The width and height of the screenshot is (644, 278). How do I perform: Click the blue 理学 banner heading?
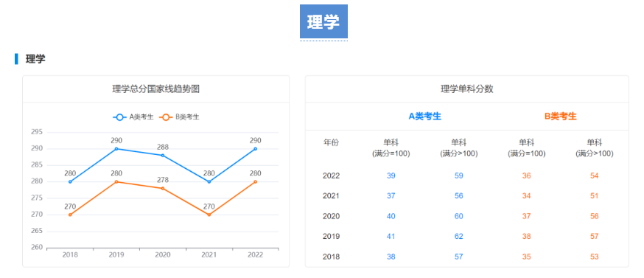pos(323,21)
